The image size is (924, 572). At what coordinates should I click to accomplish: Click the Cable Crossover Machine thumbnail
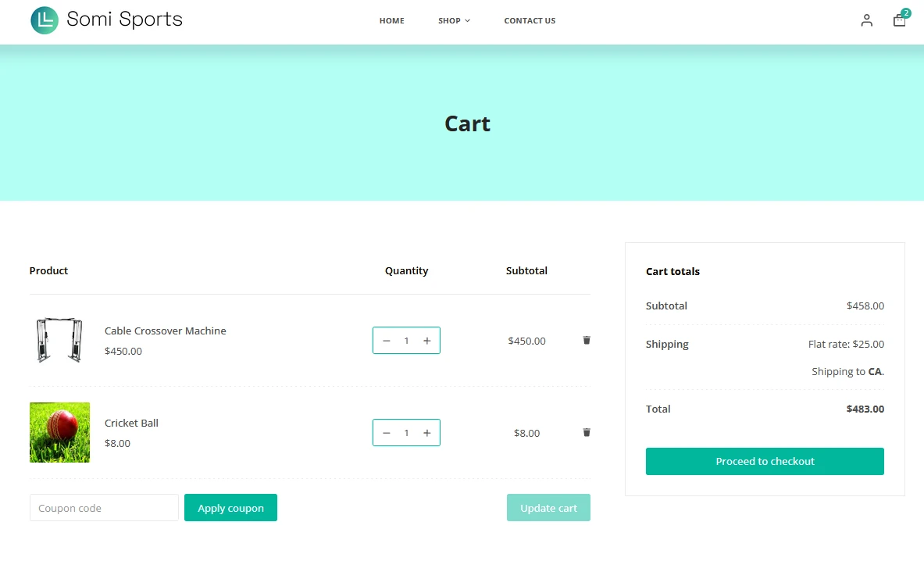[x=59, y=340]
